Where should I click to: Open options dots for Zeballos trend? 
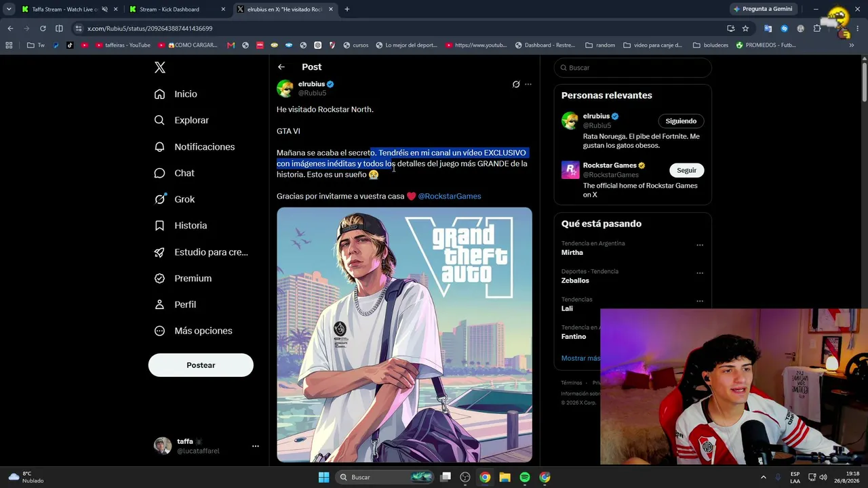click(700, 273)
